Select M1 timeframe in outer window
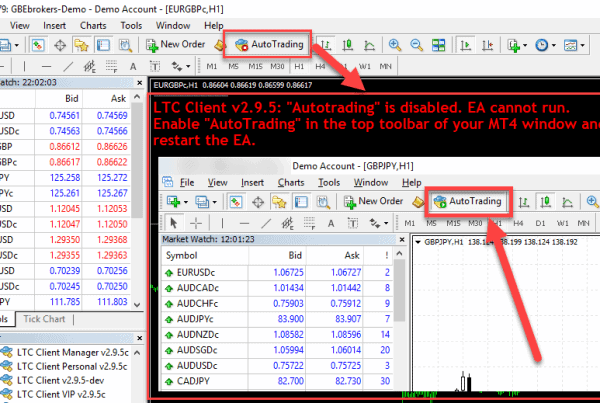Screen dimensions: 600x403 coord(212,67)
